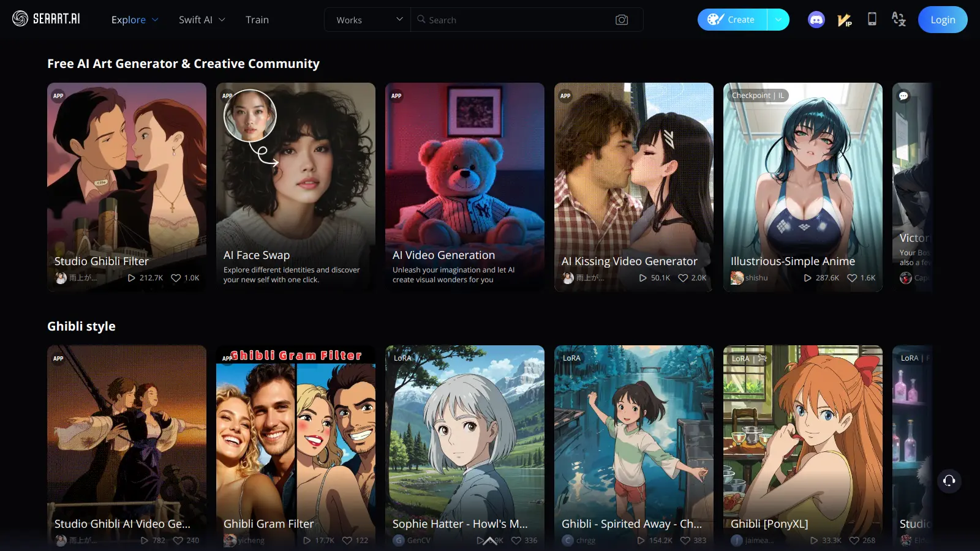Viewport: 980px width, 551px height.
Task: Expand the Explore dropdown menu
Action: (x=135, y=20)
